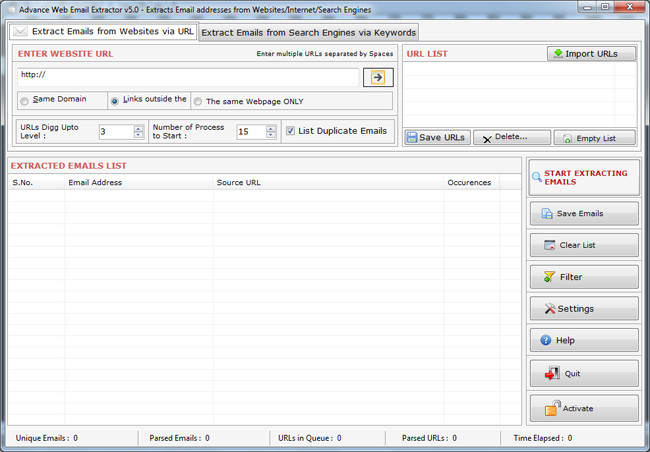Click the EXTRACTED EMAILS LIST heading
The height and width of the screenshot is (452, 650).
click(69, 166)
